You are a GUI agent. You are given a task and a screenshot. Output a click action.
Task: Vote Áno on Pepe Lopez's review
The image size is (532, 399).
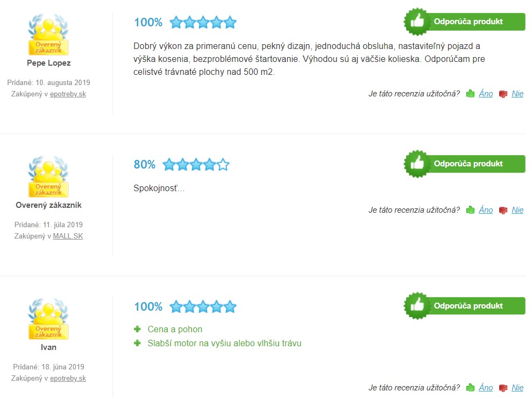(x=486, y=94)
